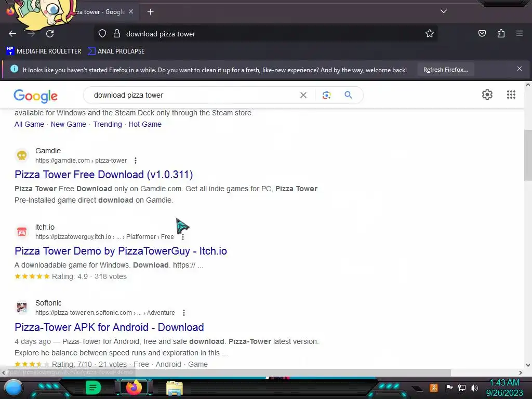View site security lock information

[x=117, y=34]
